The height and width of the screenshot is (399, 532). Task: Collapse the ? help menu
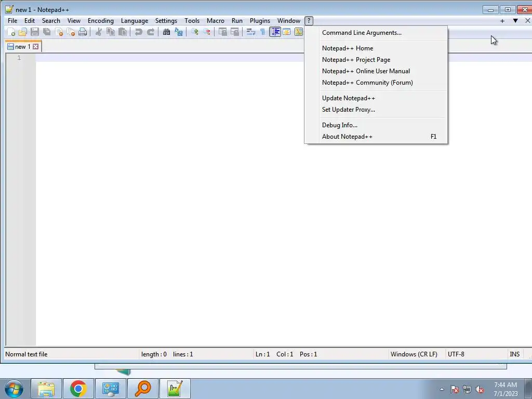coord(309,21)
